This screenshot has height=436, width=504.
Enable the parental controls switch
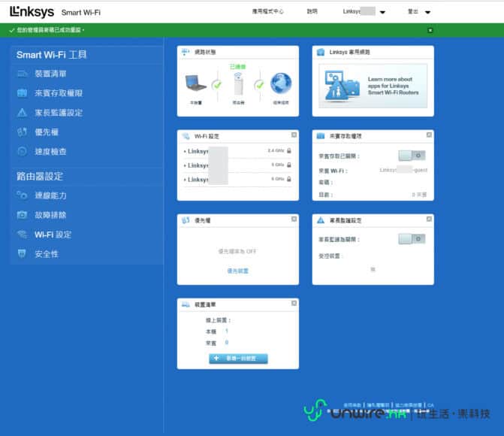412,239
